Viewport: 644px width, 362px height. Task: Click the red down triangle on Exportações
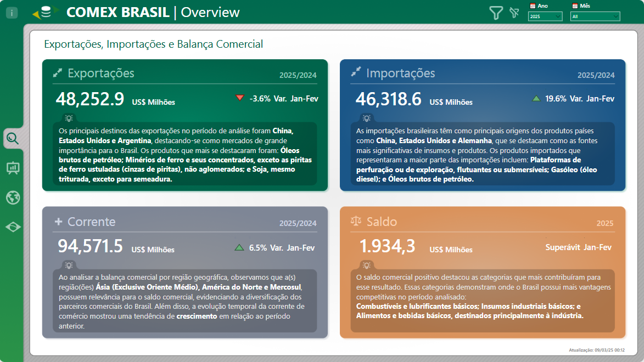pyautogui.click(x=239, y=98)
